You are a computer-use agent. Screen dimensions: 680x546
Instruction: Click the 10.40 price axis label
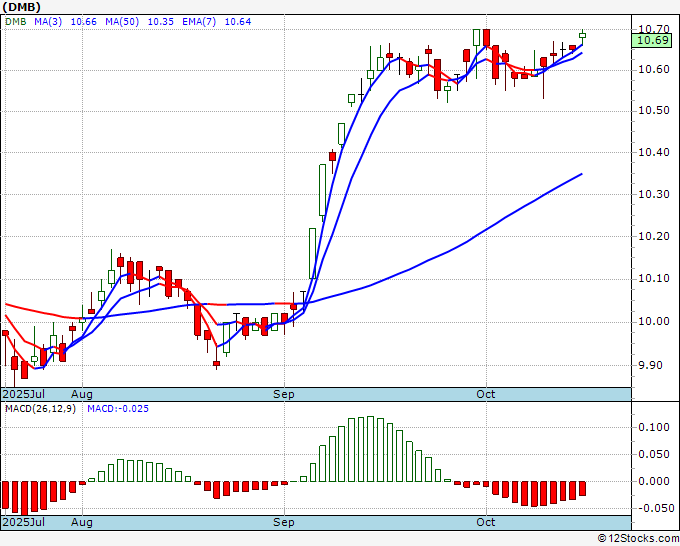(x=654, y=152)
